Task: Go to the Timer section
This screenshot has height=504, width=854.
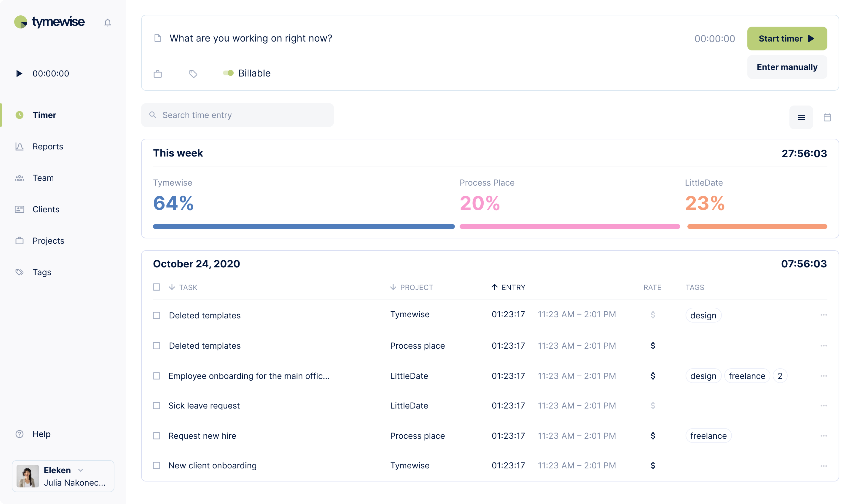Action: 44,115
